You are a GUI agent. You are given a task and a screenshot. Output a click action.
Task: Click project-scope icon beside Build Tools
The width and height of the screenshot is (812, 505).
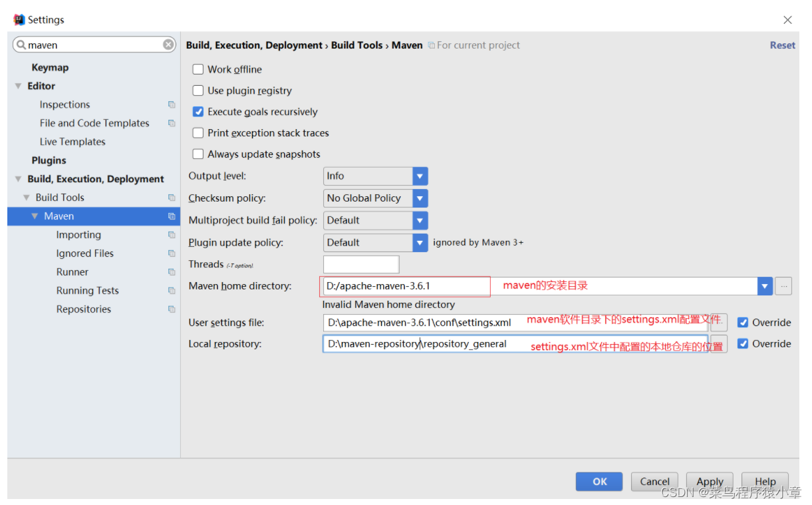coord(172,198)
